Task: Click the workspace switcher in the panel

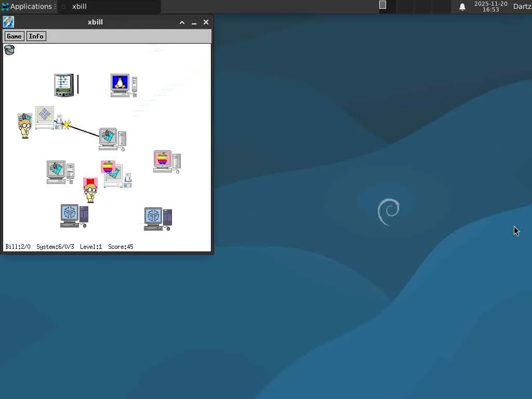Action: 415,6
